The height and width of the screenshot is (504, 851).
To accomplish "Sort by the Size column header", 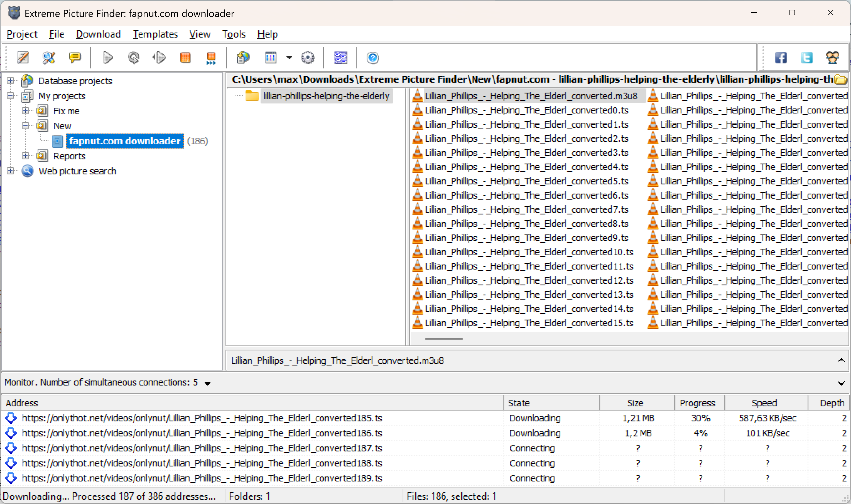I will (637, 403).
